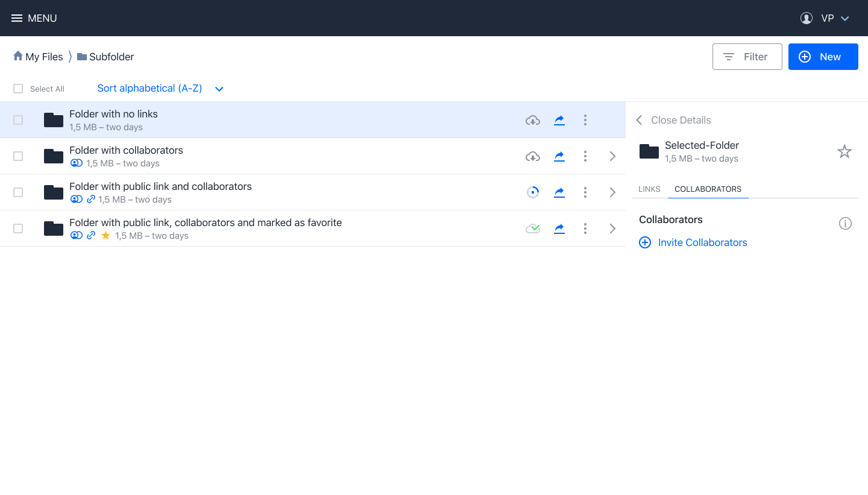Tick the Select All checkbox

[18, 89]
